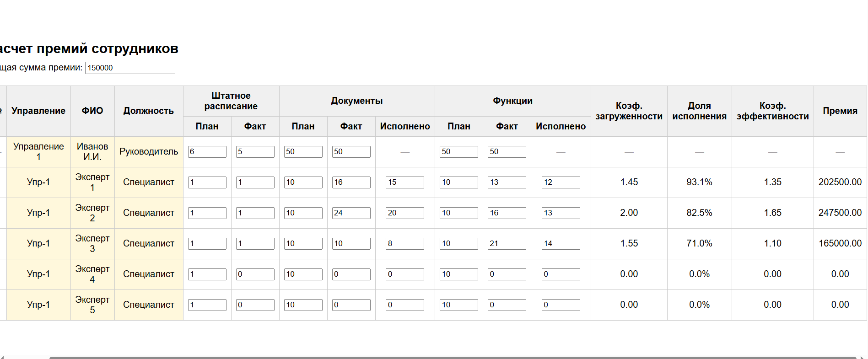Click the Премия column header

[x=840, y=111]
